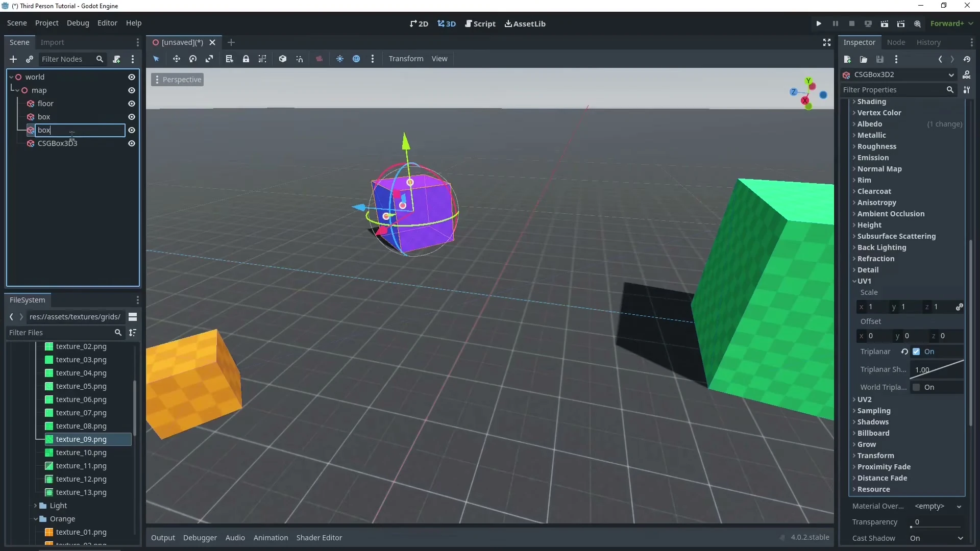Switch to the History tab
The image size is (980, 551).
(x=928, y=42)
